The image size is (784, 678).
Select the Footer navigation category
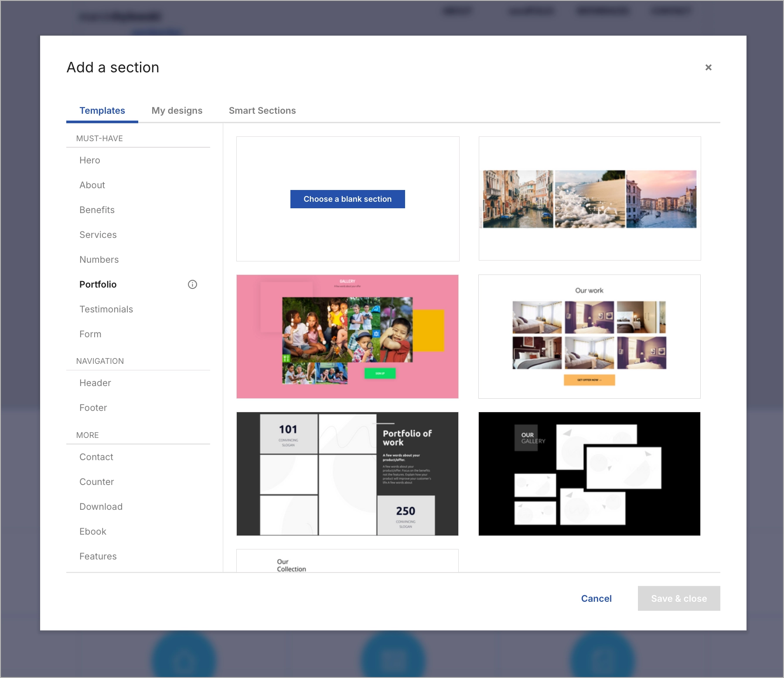click(x=93, y=407)
